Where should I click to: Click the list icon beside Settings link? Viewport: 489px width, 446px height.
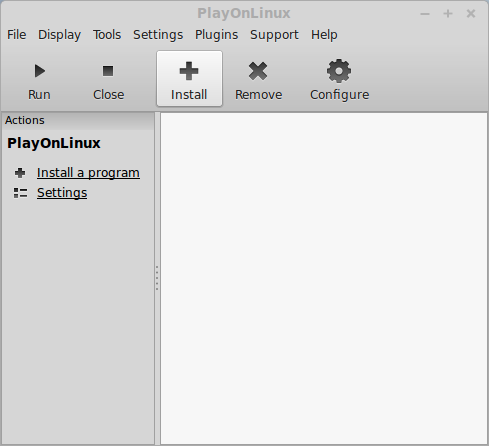click(20, 193)
